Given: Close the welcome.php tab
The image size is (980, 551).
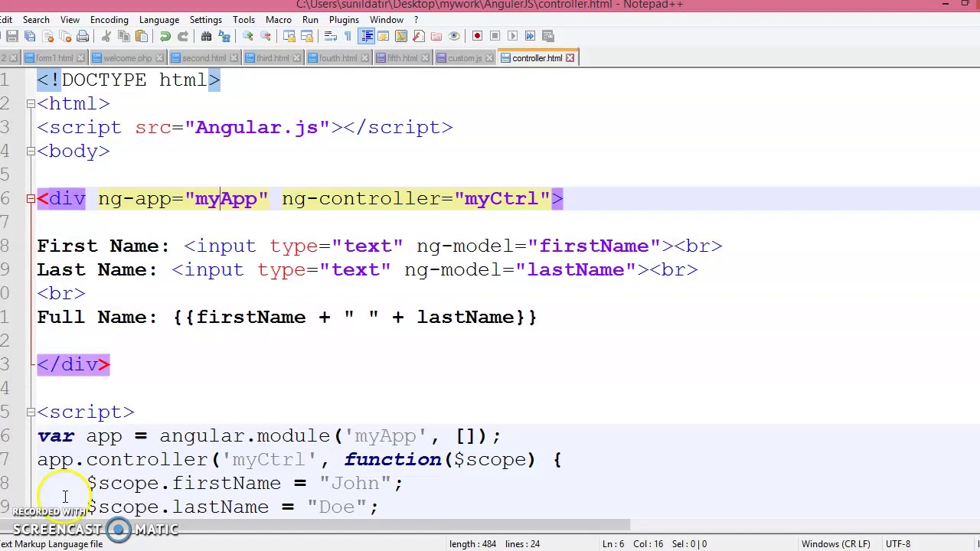Looking at the screenshot, I should [x=159, y=58].
